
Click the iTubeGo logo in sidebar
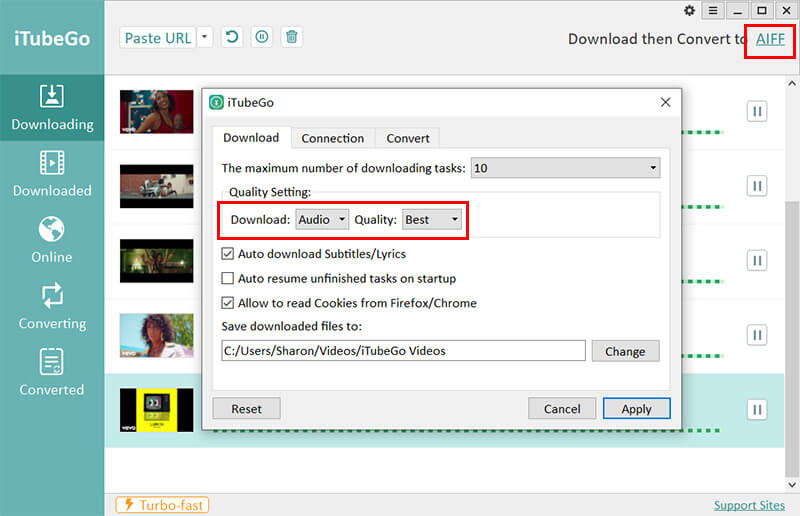pos(52,38)
